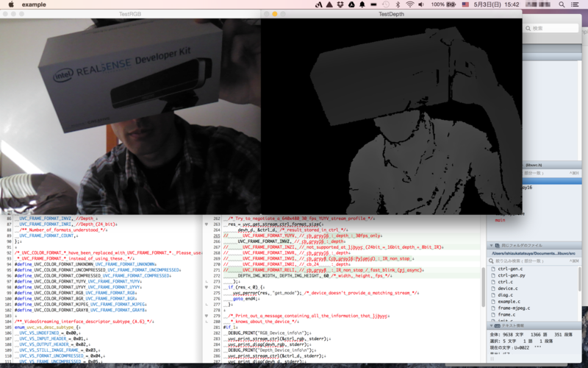
Task: Open the Apple menu
Action: [x=11, y=4]
